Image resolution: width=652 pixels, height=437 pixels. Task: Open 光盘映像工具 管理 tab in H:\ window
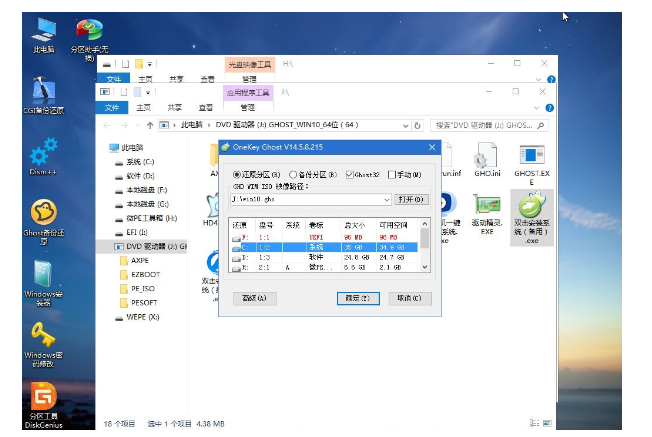coord(249,79)
